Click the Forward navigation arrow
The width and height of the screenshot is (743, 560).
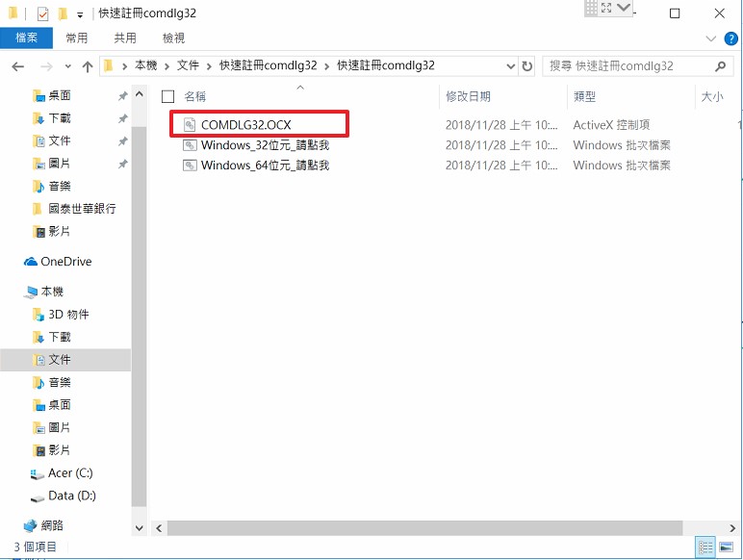(46, 66)
